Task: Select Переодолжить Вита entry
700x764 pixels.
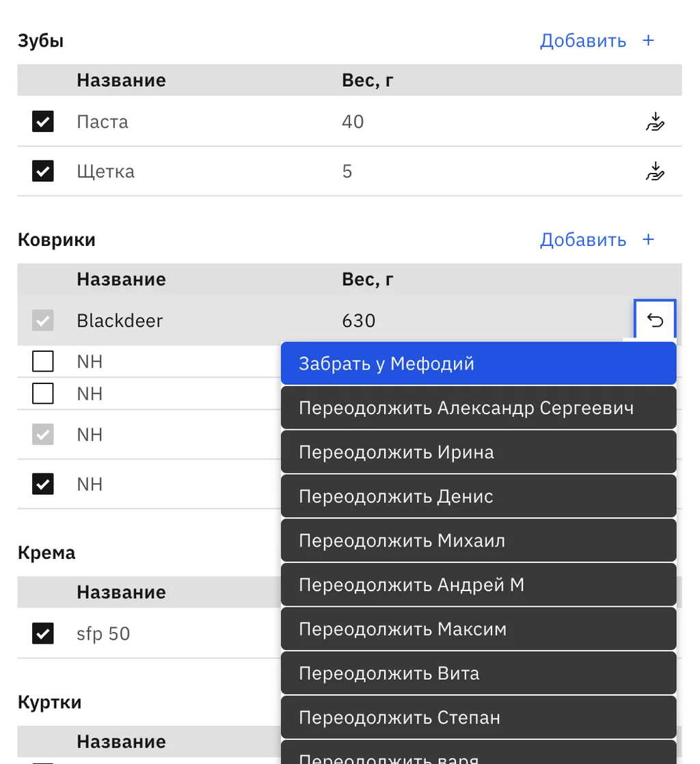Action: pyautogui.click(x=478, y=673)
